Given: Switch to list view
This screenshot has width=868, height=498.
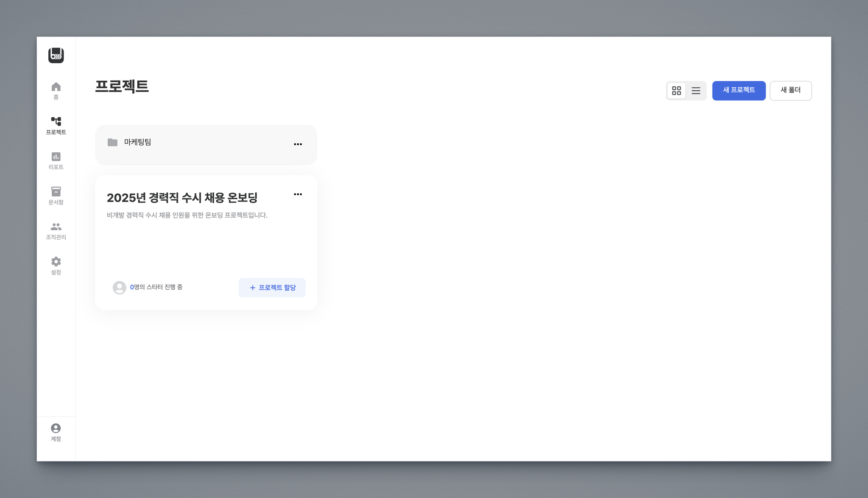Looking at the screenshot, I should (x=696, y=91).
